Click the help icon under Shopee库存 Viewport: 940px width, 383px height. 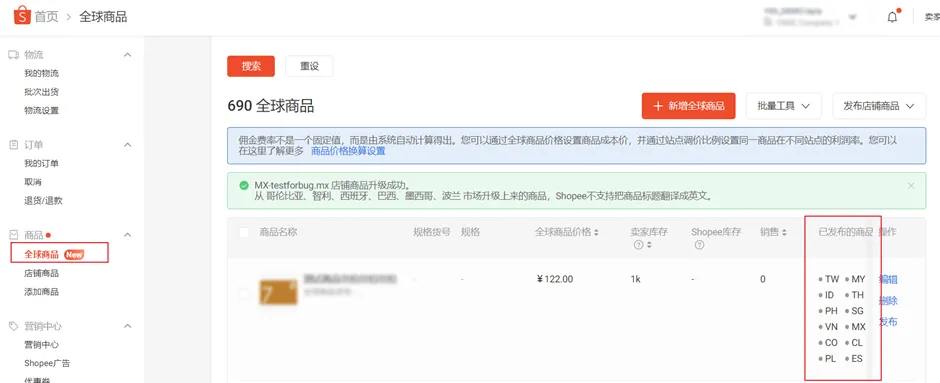tap(699, 245)
